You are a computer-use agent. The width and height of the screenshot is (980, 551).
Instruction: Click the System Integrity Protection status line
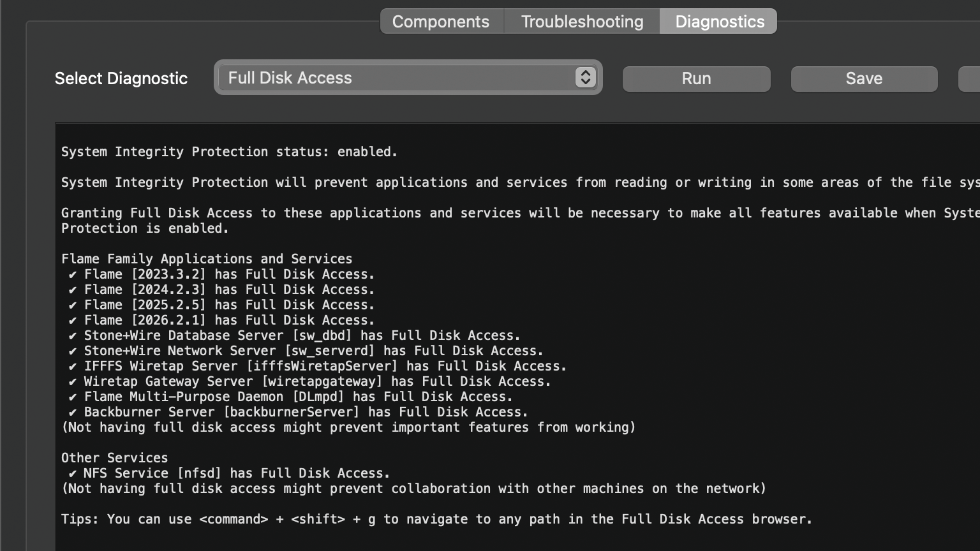(x=229, y=152)
